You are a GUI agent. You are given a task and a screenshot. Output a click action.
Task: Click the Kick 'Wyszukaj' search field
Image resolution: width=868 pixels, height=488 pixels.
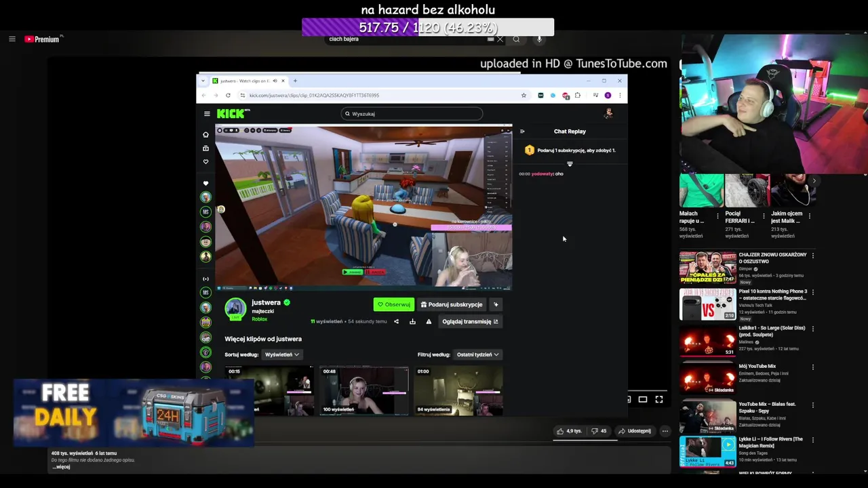coord(412,114)
